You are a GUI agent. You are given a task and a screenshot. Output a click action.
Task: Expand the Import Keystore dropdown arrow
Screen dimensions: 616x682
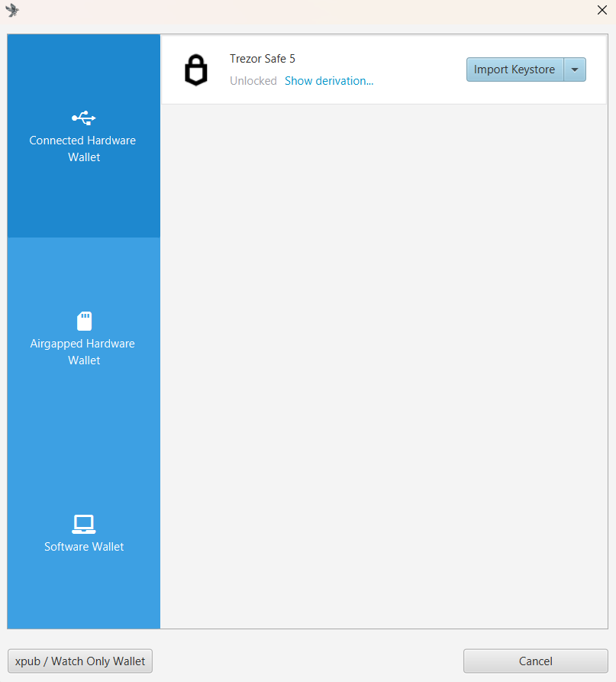click(575, 69)
